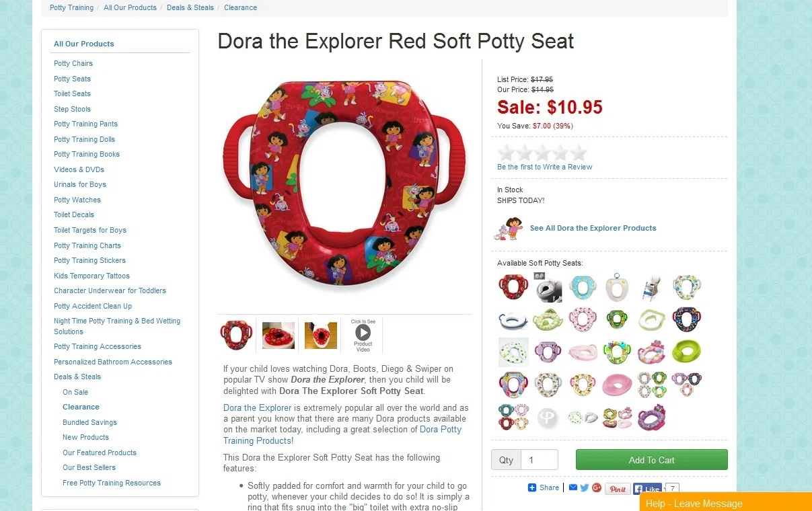Open Deals & Steals in sidebar

click(x=77, y=377)
